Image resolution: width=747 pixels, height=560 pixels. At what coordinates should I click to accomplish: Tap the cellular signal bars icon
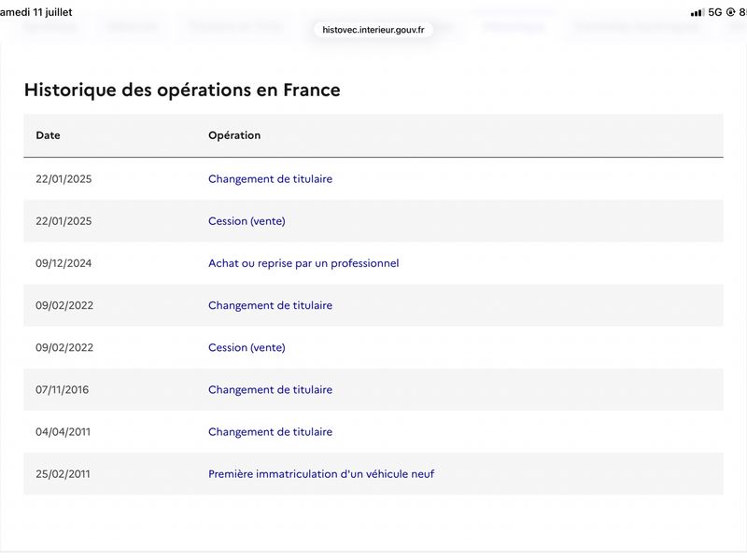click(697, 13)
